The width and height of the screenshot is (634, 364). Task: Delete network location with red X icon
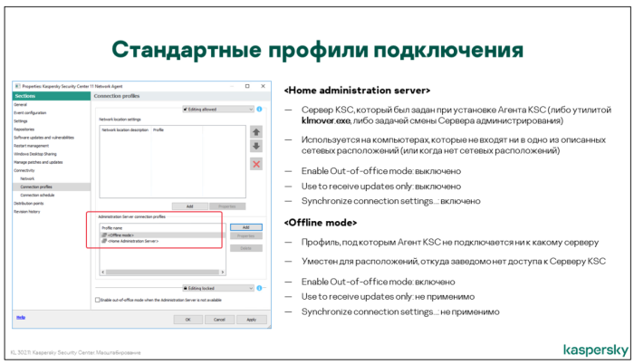point(256,164)
